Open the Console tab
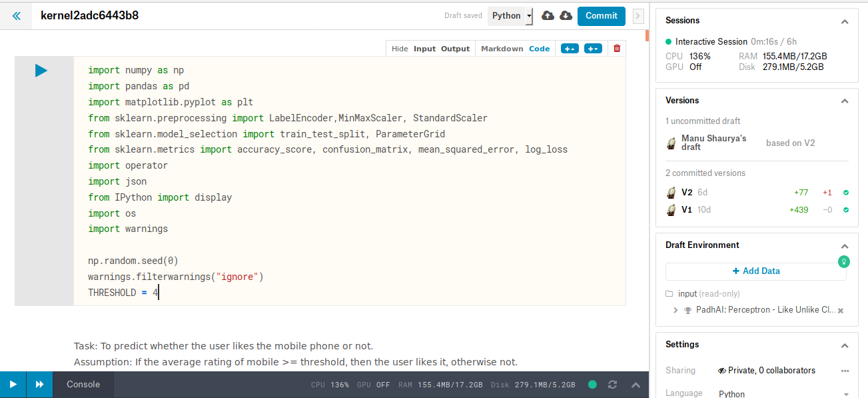 83,385
